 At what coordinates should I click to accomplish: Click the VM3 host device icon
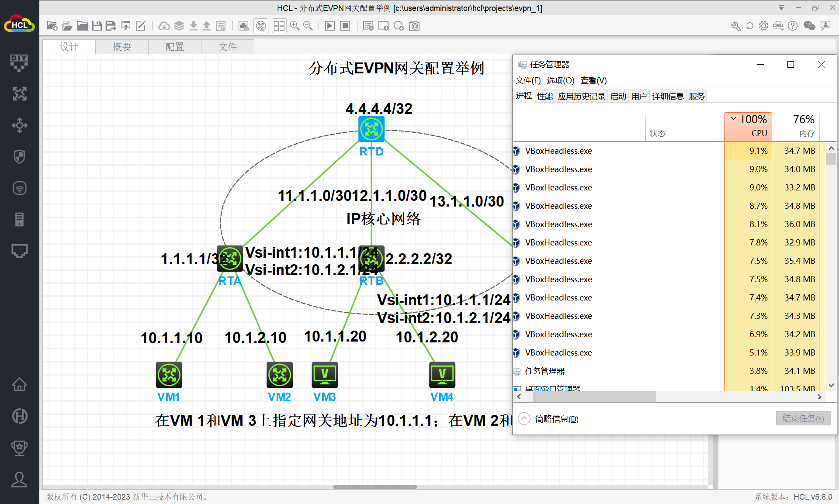point(324,375)
